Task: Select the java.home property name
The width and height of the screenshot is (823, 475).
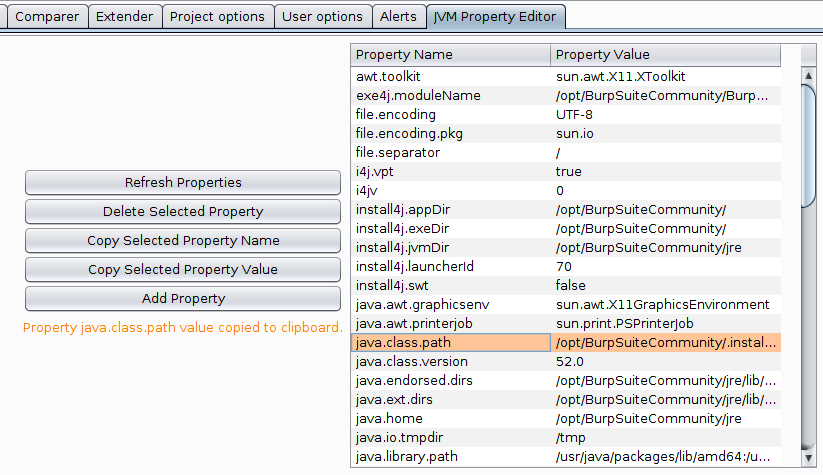Action: tap(450, 418)
